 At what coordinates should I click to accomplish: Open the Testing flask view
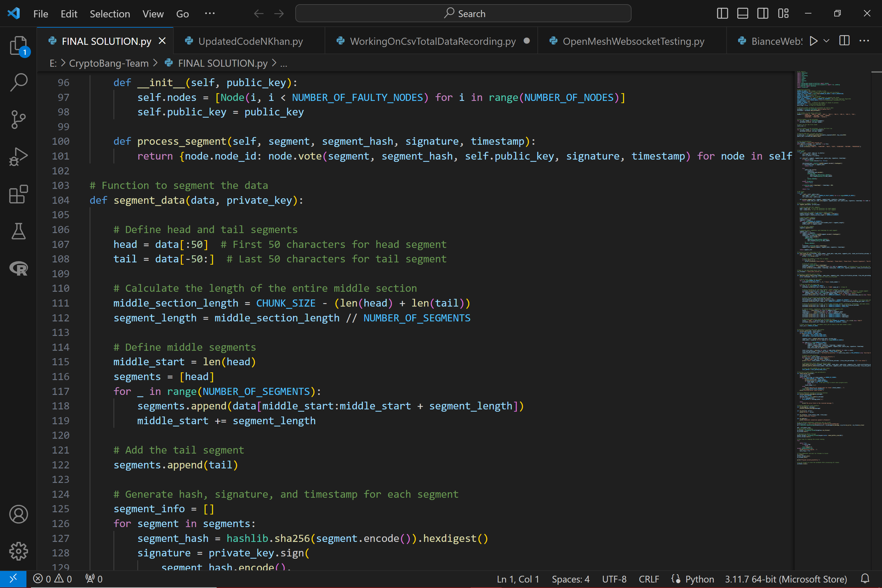tap(18, 231)
